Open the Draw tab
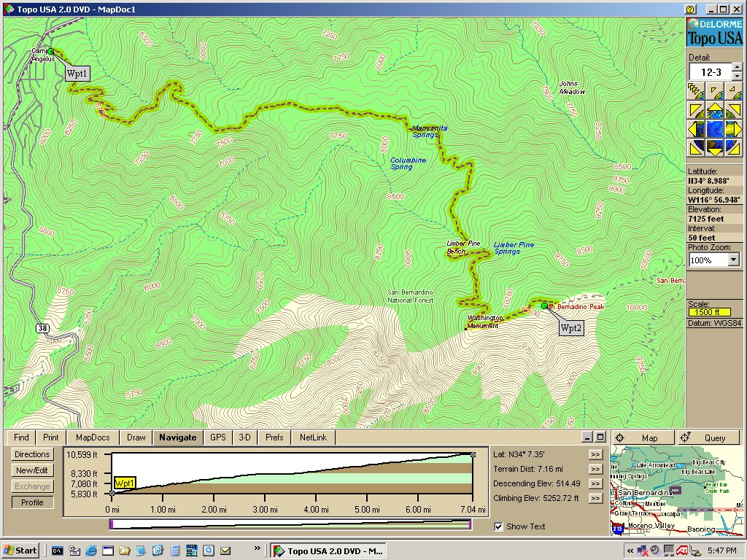747x560 pixels. coord(136,437)
